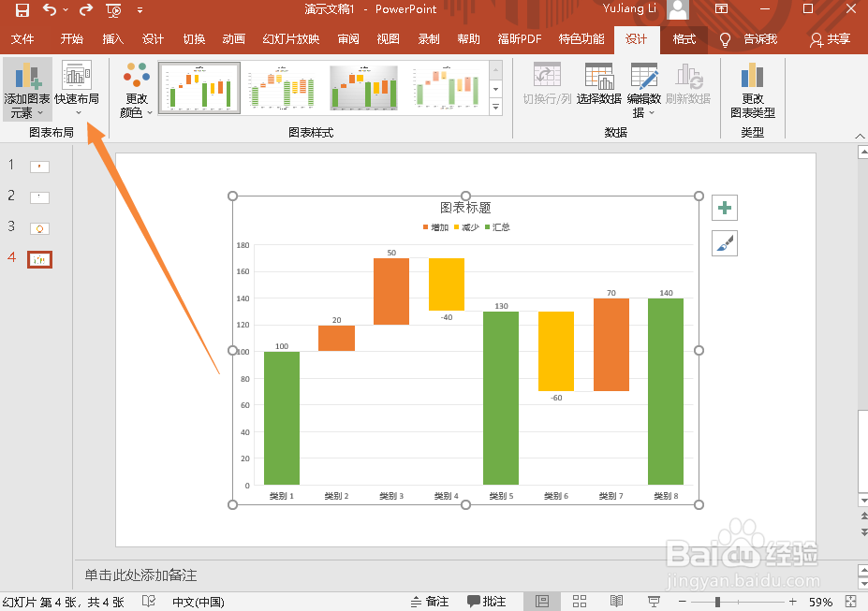Switch to the chart 格式 tab
This screenshot has width=868, height=611.
tap(684, 39)
